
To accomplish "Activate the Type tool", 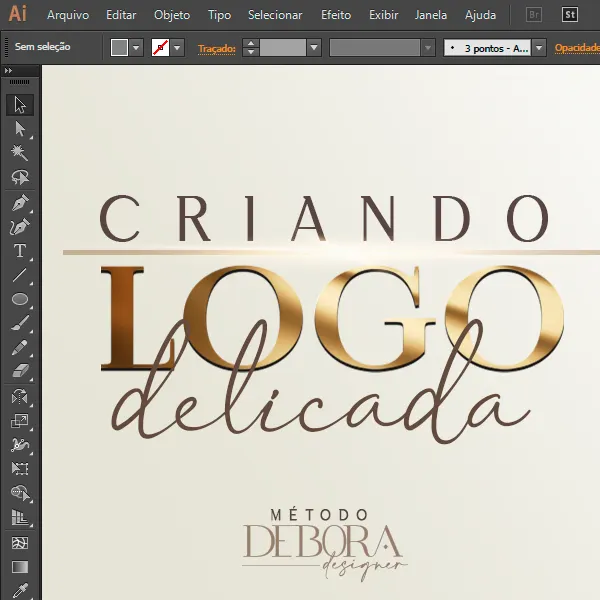I will pos(20,251).
